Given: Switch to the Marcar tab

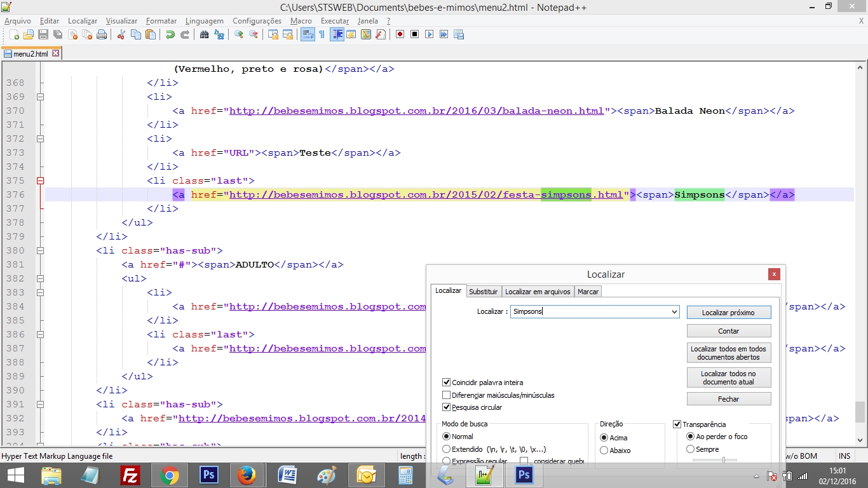Looking at the screenshot, I should (588, 292).
